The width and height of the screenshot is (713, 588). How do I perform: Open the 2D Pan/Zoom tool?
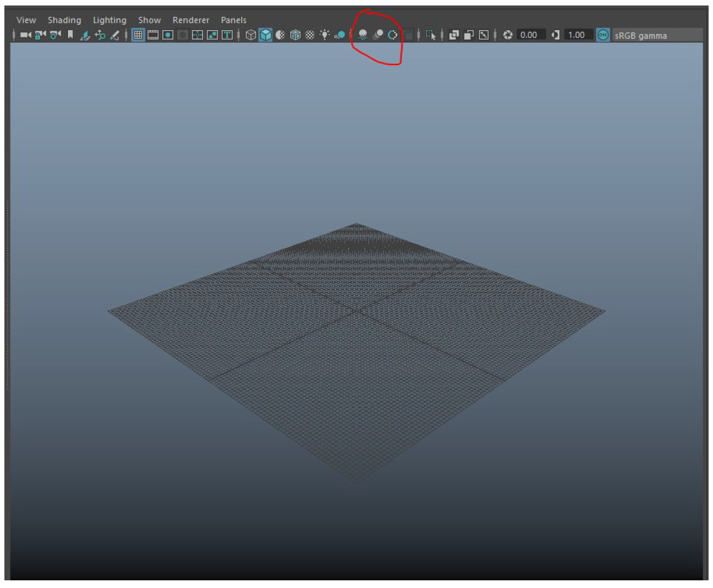[x=100, y=35]
